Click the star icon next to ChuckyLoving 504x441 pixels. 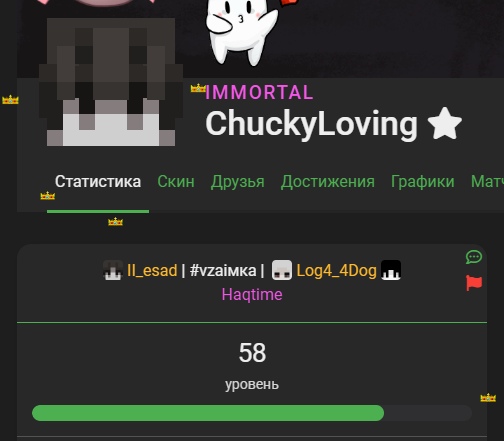coord(445,123)
